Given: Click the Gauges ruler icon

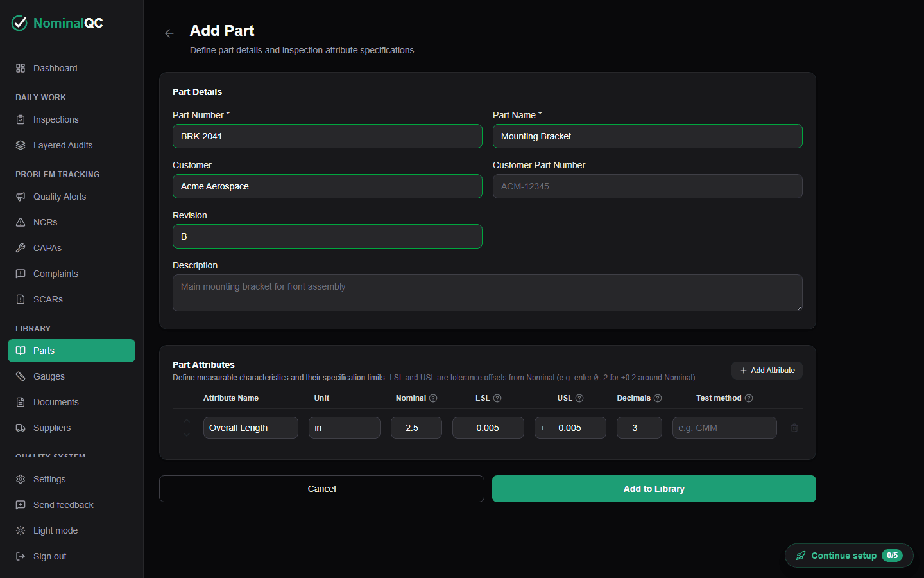Looking at the screenshot, I should [21, 376].
